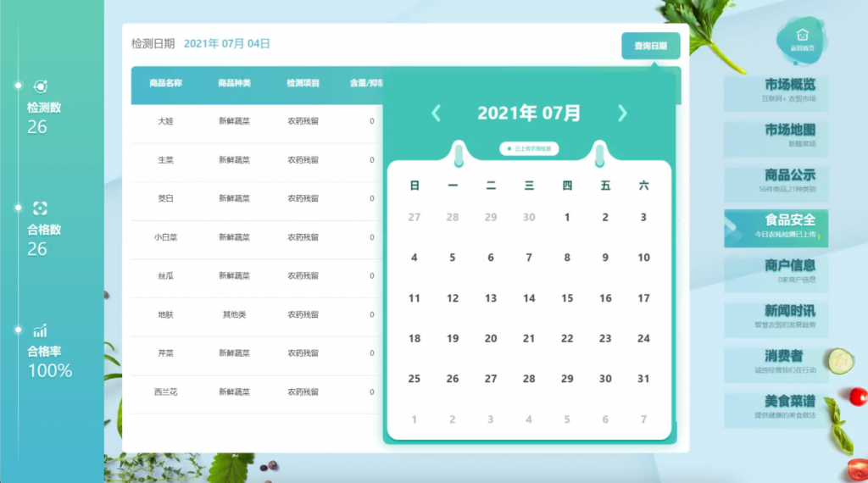868x483 pixels.
Task: Click the 商品名称 column header
Action: pos(165,84)
